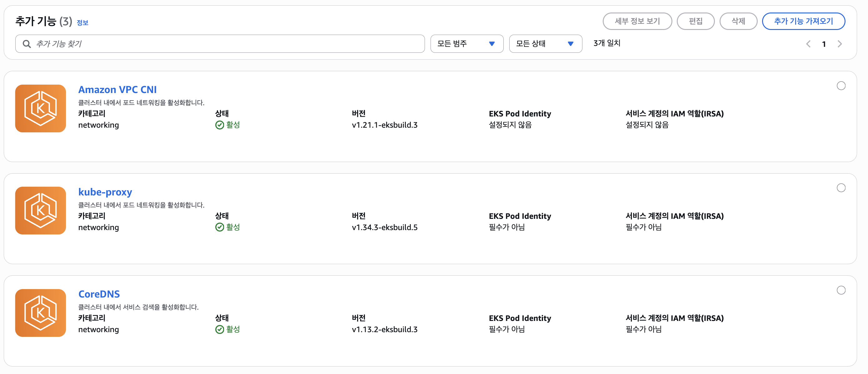Viewport: 868px width, 374px height.
Task: Click the kube-proxy add-on icon
Action: (40, 211)
